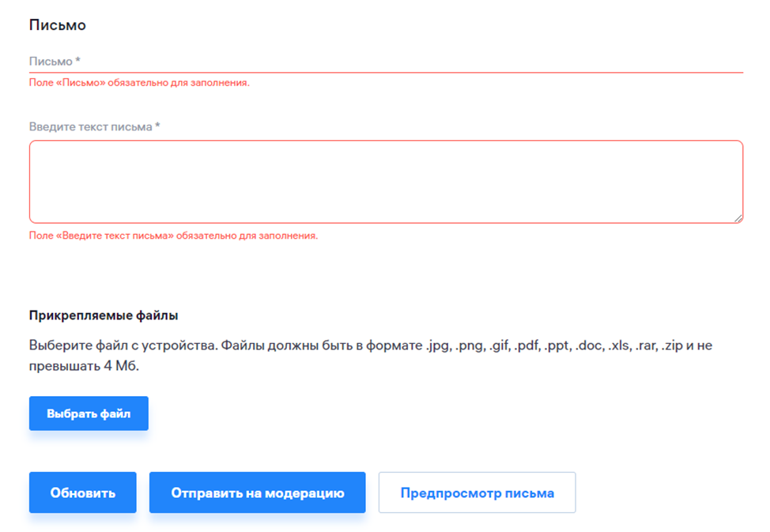770x532 pixels.
Task: Submit with «Отправить на модерацию»
Action: [258, 492]
